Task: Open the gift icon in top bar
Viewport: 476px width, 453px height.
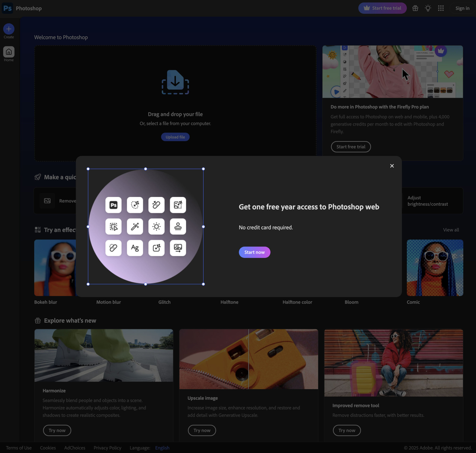Action: point(415,8)
